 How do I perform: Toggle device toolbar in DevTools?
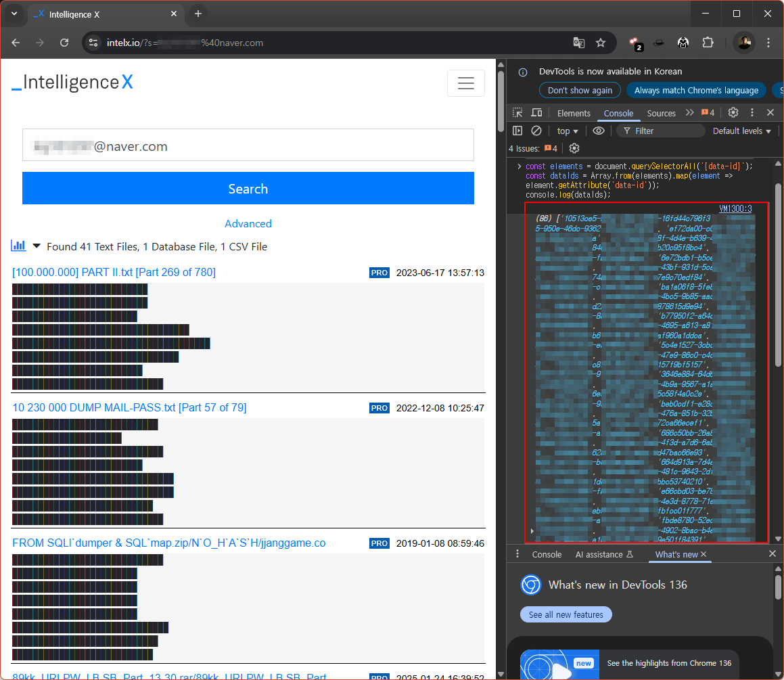click(536, 113)
